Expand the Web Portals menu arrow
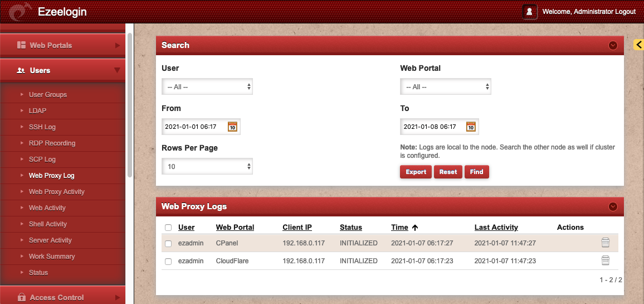This screenshot has height=304, width=644. coord(118,45)
